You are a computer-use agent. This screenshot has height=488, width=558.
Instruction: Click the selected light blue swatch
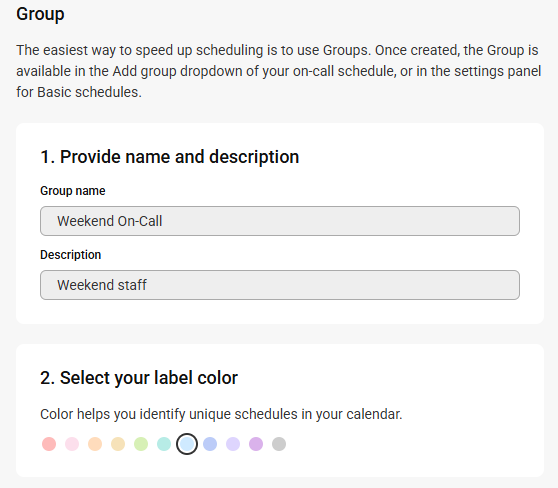pos(187,444)
